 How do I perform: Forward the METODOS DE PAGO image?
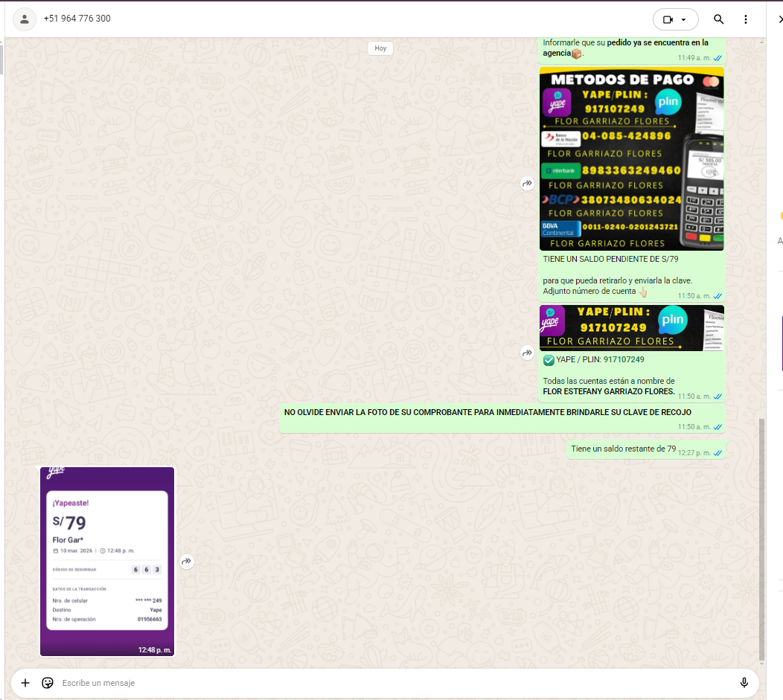(x=527, y=183)
